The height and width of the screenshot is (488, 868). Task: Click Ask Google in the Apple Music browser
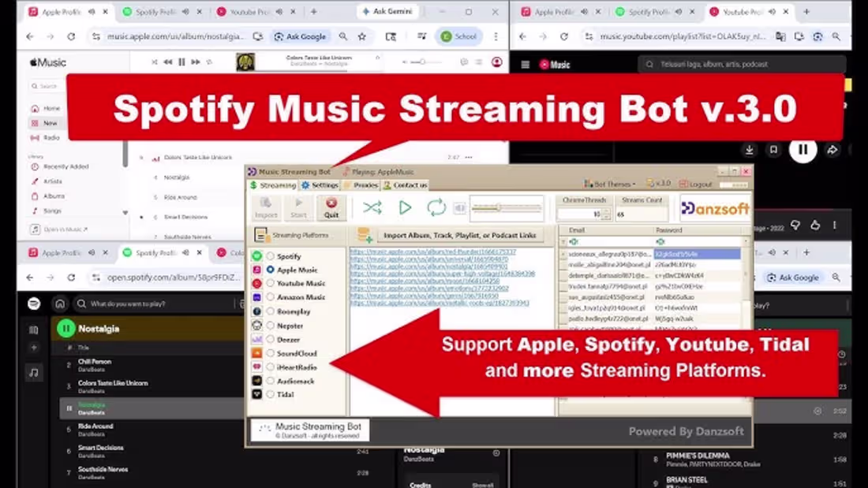coord(300,36)
